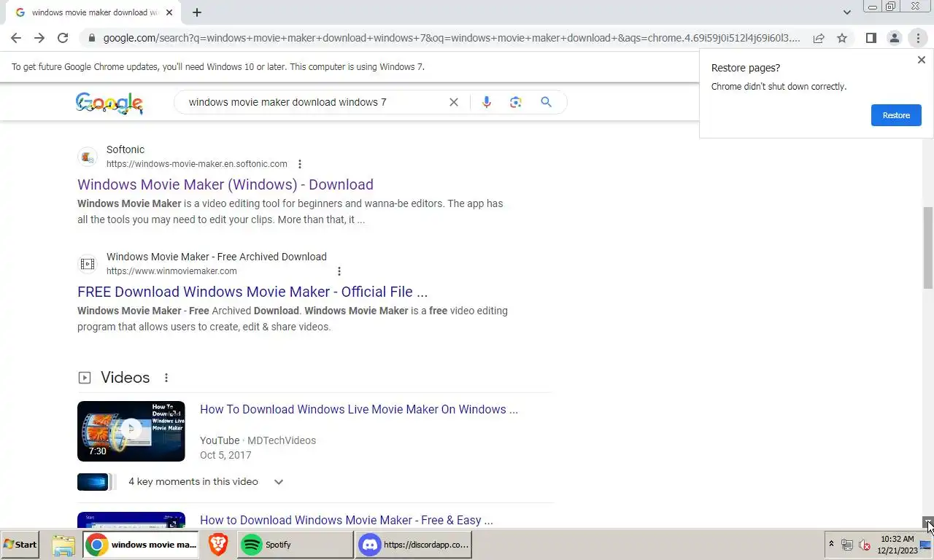Search by image with Google Lens

[x=516, y=102]
